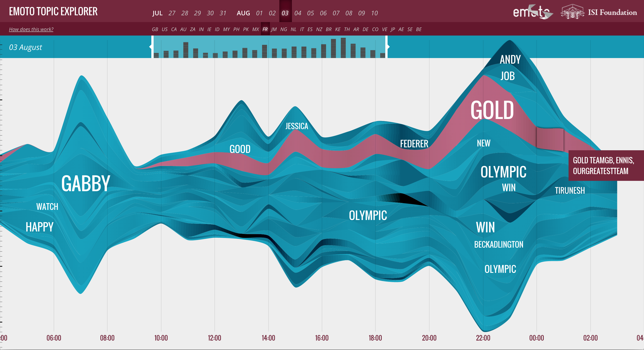Select the ANDY topic at the peak
This screenshot has height=350, width=644.
pos(510,60)
